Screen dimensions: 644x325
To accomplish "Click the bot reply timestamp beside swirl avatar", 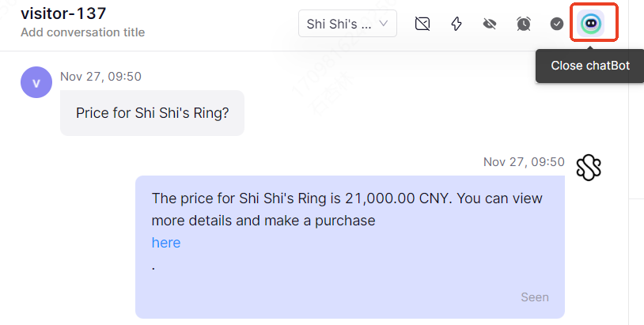I will point(524,161).
